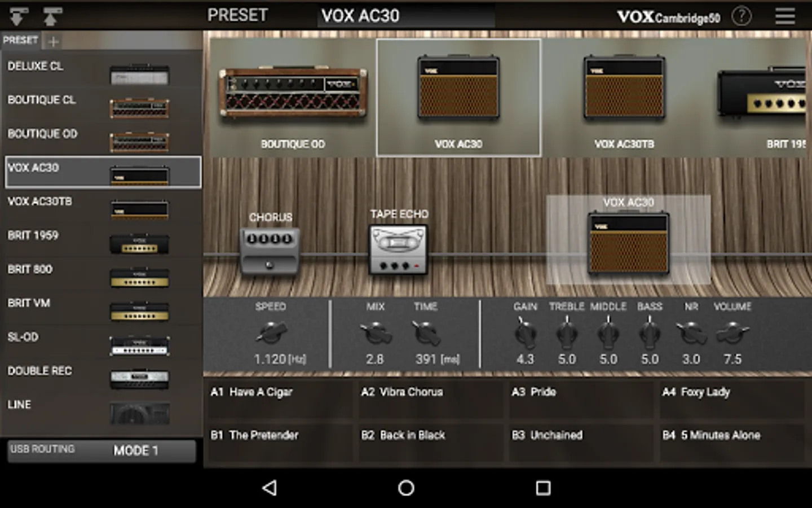Click the 391 ms time value
Screen dimensions: 812x508
click(x=438, y=359)
